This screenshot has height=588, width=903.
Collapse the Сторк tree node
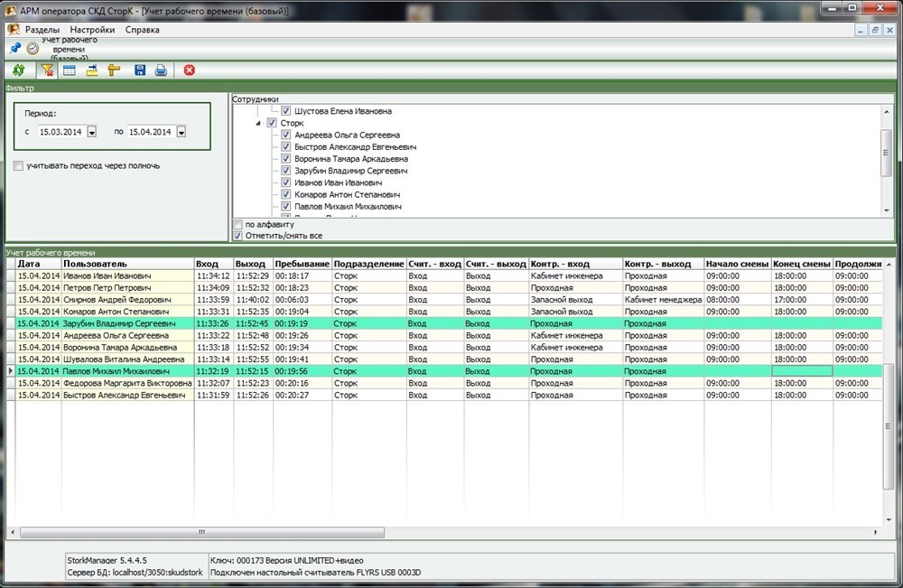click(x=258, y=123)
